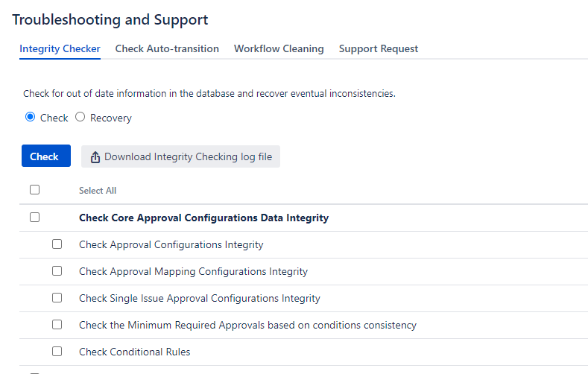This screenshot has height=374, width=588.
Task: Click the Check Conditional Rules row label
Action: 135,352
